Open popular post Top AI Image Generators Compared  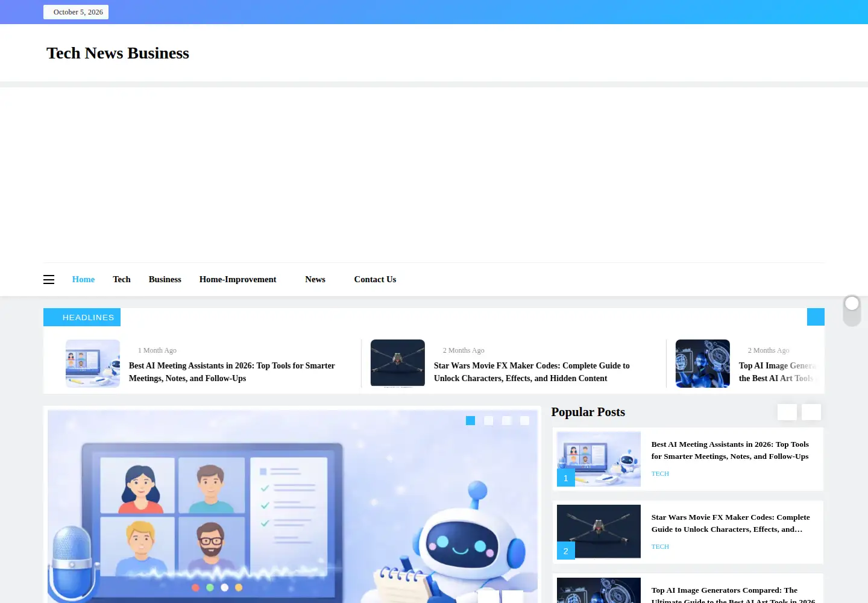click(x=733, y=595)
